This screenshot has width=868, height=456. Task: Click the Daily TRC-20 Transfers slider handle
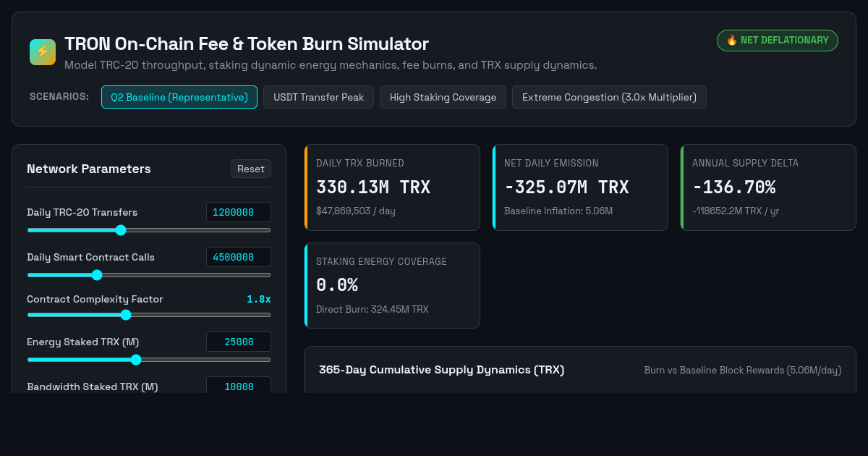pos(121,230)
